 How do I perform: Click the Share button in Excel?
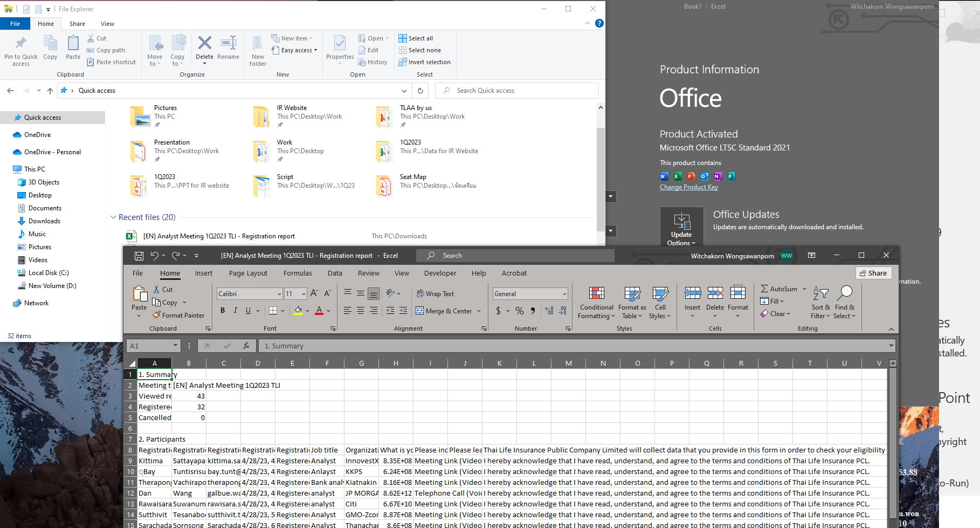pyautogui.click(x=873, y=273)
